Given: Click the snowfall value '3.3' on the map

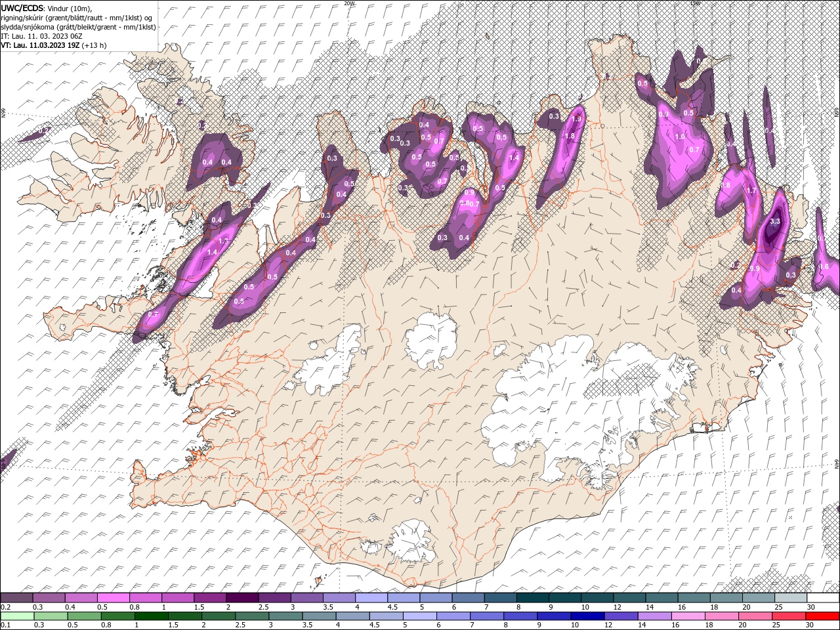Looking at the screenshot, I should click(774, 222).
